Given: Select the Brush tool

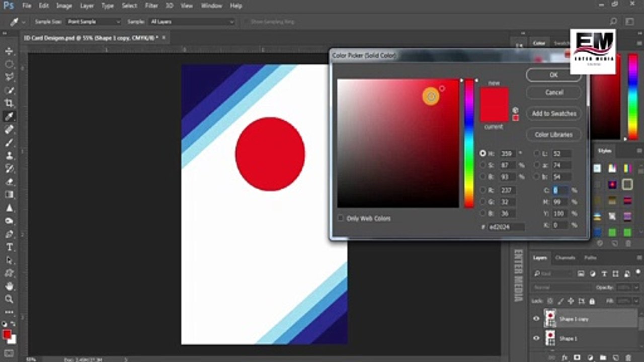Looking at the screenshot, I should [x=9, y=143].
